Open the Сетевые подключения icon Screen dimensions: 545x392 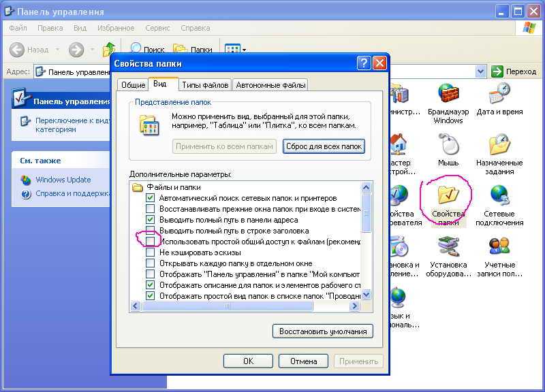pyautogui.click(x=499, y=195)
